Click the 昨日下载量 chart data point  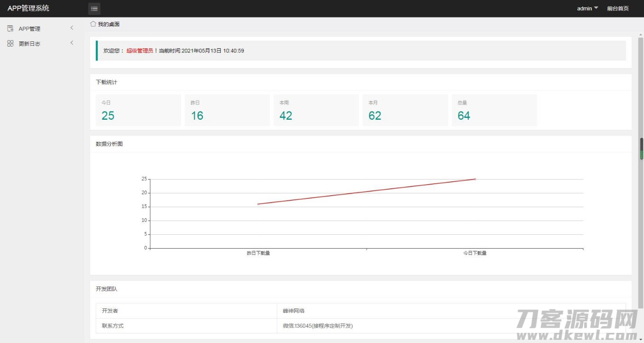[258, 204]
